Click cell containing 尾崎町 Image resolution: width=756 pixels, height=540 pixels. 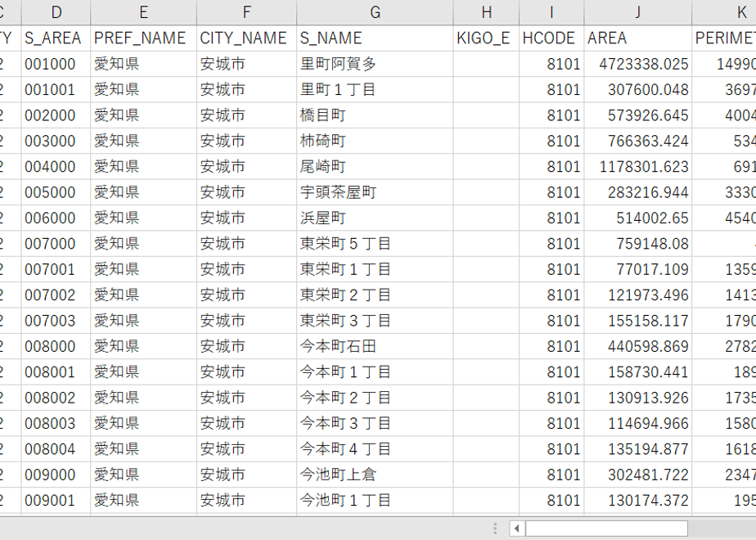pos(375,166)
